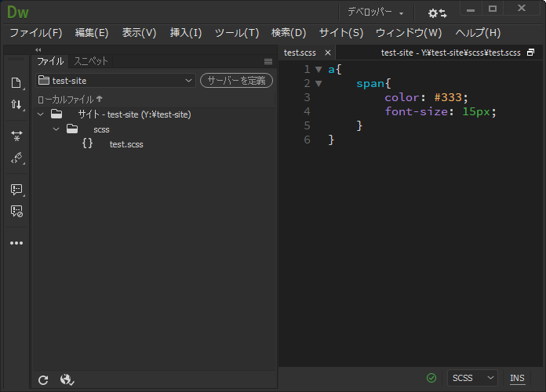Click the document path title test-site - Y:¥test-site¥scss¥test.scss
This screenshot has height=392, width=546.
[x=450, y=53]
